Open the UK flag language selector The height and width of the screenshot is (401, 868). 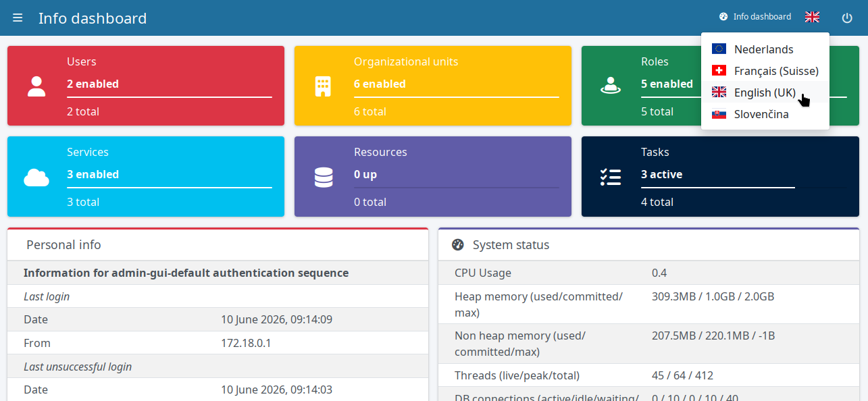[813, 17]
